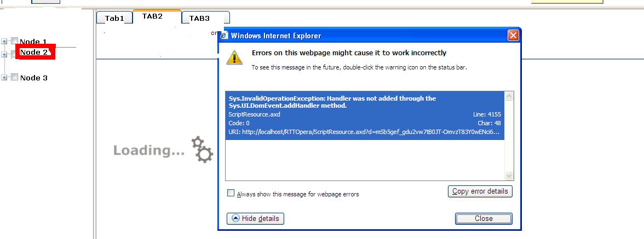This screenshot has height=239, width=644.
Task: Expand the Node 3 tree item
Action: coord(4,78)
